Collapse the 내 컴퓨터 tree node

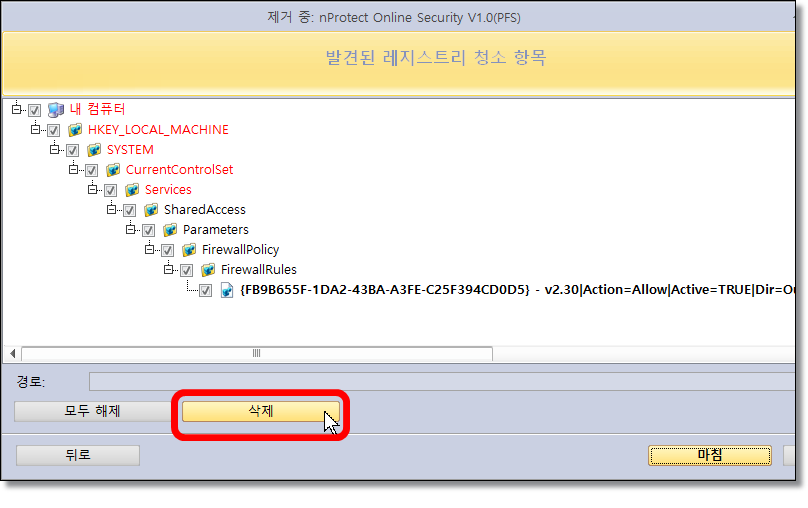pos(16,109)
